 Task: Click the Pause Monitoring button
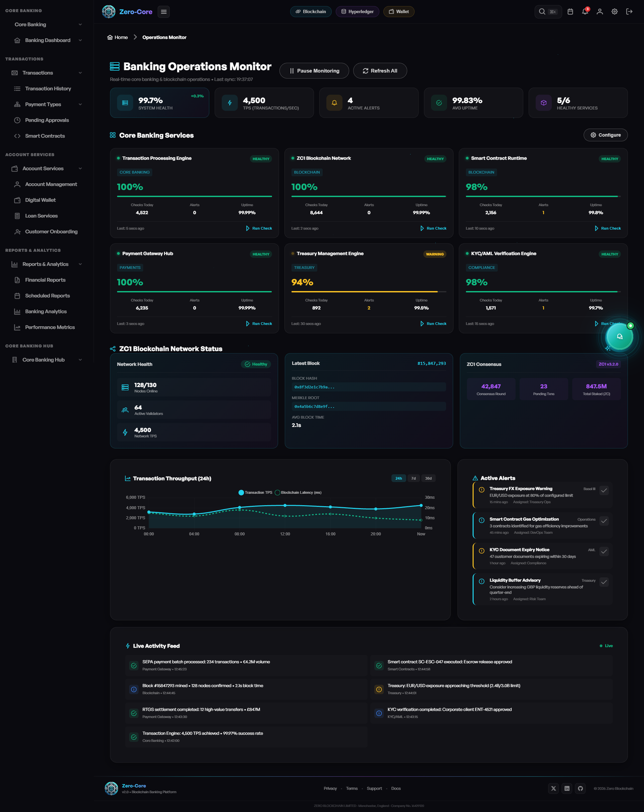314,71
